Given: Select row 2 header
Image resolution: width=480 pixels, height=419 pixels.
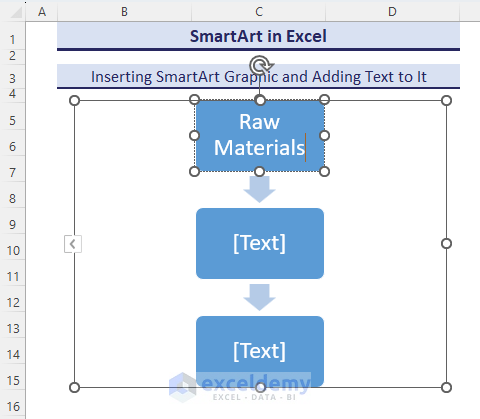Looking at the screenshot, I should point(12,56).
